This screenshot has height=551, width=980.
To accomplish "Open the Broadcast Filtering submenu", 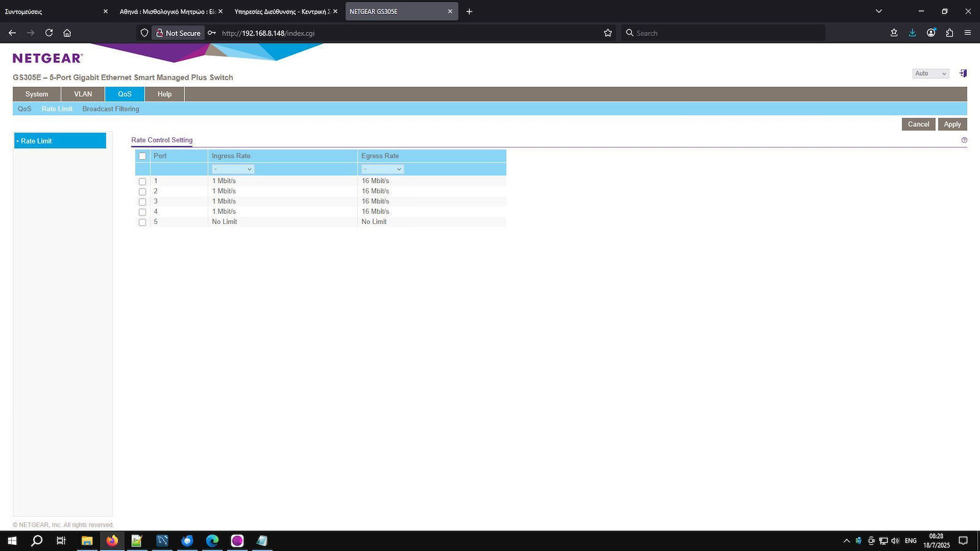I will [111, 109].
